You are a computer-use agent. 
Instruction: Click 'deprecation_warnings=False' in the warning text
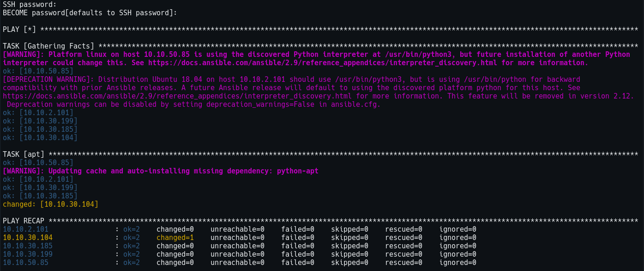[263, 105]
